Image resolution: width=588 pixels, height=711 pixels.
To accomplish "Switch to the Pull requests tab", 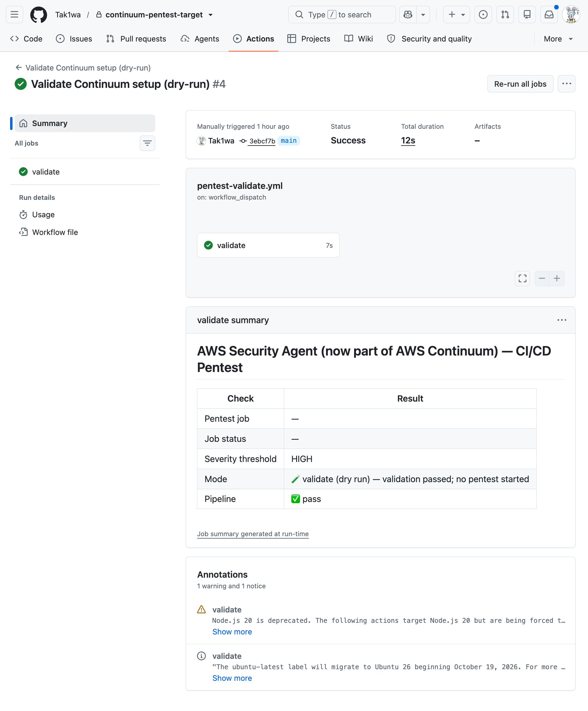I will tap(136, 39).
